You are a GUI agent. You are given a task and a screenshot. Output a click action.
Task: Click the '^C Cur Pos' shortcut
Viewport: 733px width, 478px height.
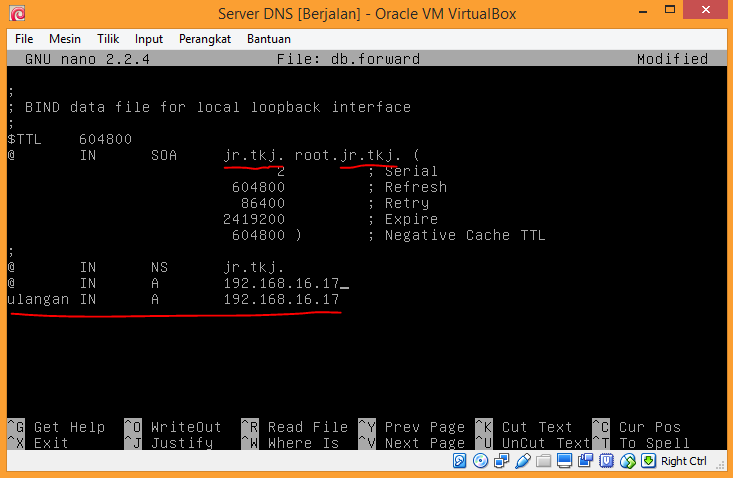pyautogui.click(x=636, y=427)
